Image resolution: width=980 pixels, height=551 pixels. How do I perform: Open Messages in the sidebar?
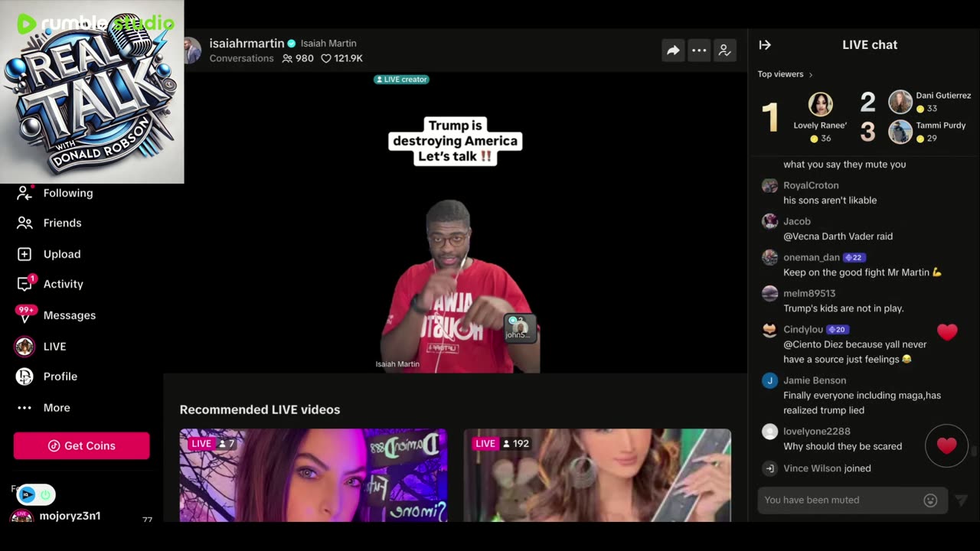tap(57, 315)
